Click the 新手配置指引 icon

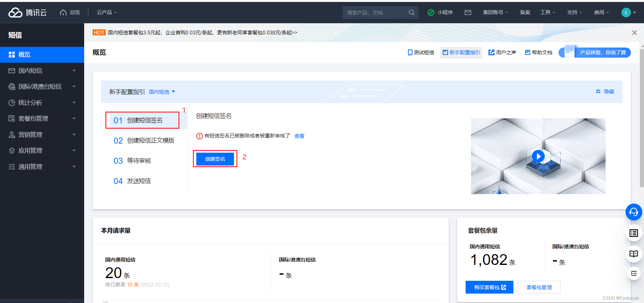pos(445,53)
